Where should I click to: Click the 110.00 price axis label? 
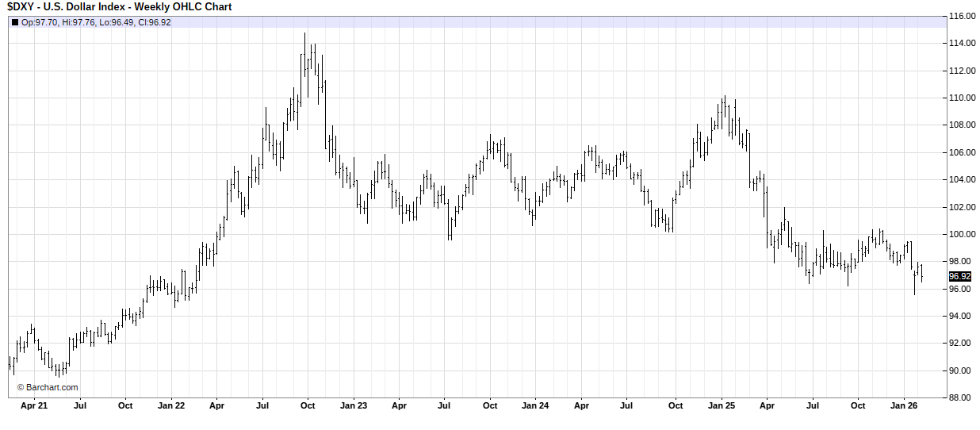coord(963,98)
